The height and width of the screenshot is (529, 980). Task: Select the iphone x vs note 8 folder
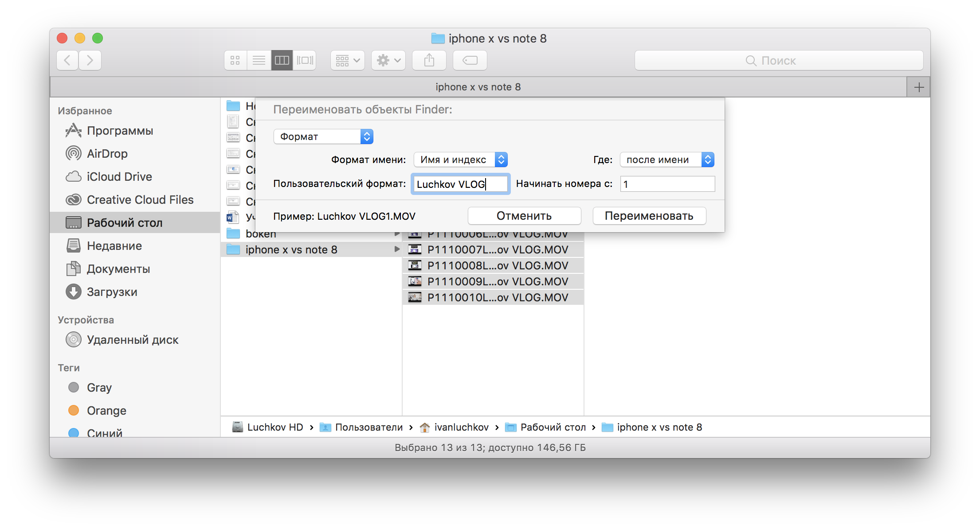tap(312, 249)
